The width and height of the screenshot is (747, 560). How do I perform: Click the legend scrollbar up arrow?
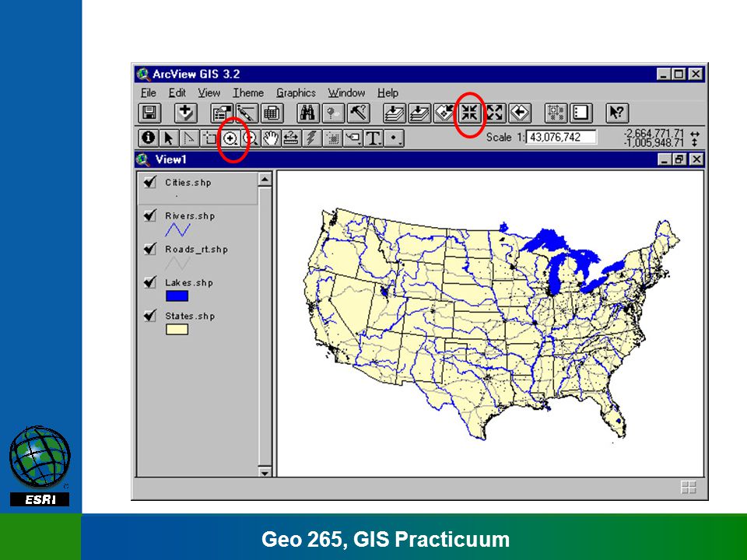point(265,179)
